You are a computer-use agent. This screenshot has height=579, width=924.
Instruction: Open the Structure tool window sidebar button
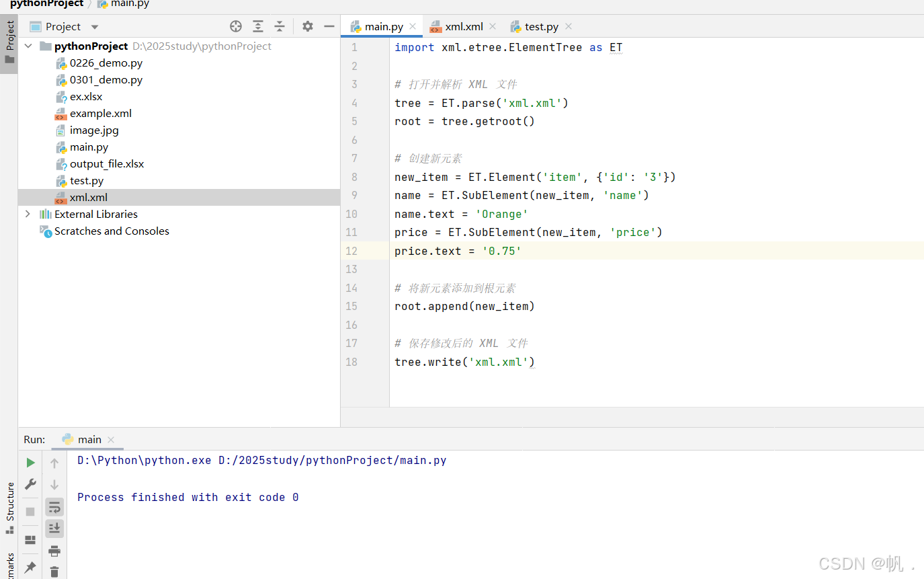click(9, 508)
